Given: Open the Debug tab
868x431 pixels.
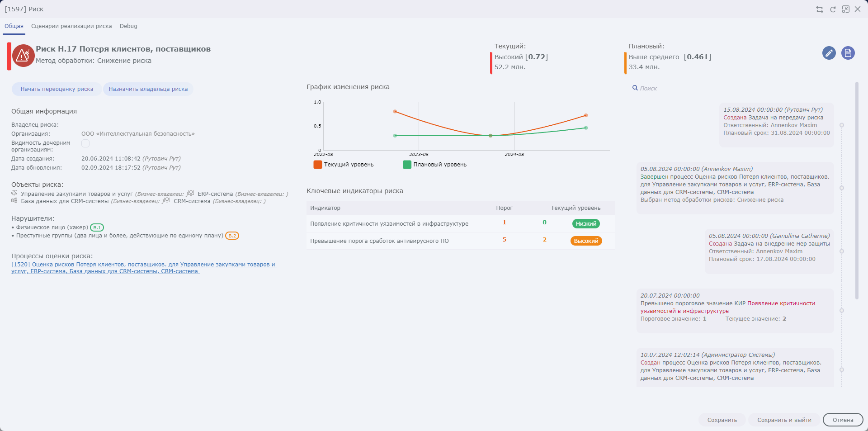Looking at the screenshot, I should pyautogui.click(x=128, y=26).
